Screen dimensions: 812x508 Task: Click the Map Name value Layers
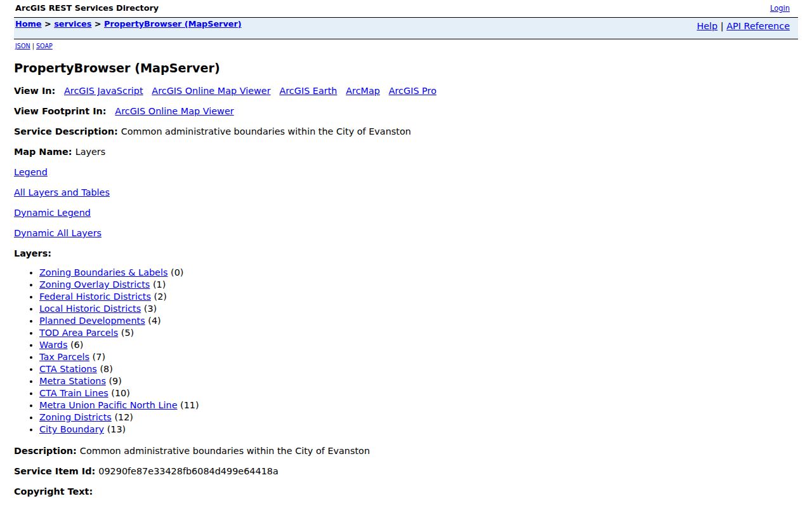pos(90,152)
